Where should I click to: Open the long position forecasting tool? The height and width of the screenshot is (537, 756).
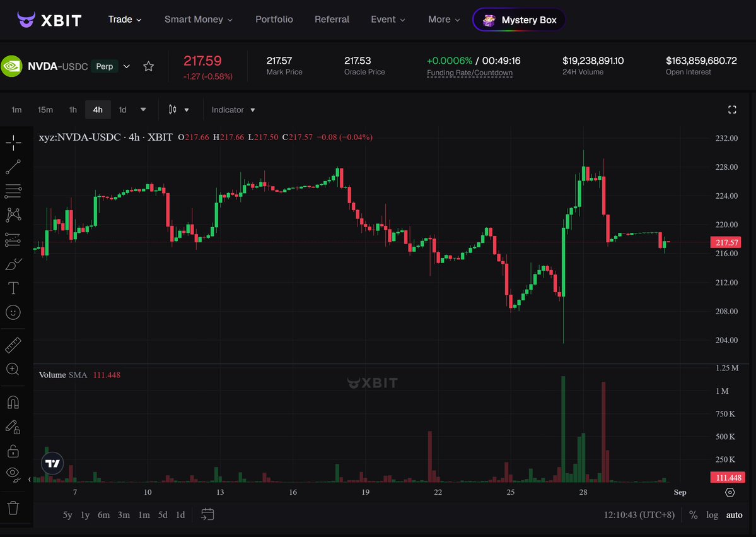(x=13, y=239)
